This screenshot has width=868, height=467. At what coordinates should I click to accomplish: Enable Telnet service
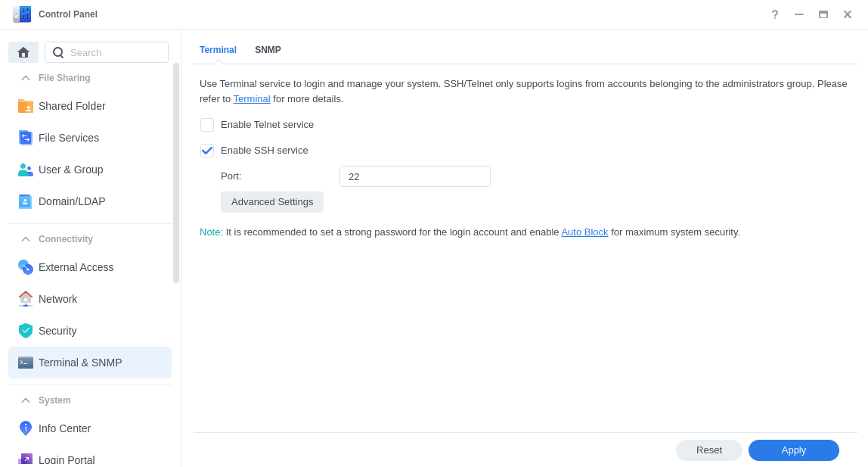pyautogui.click(x=207, y=124)
